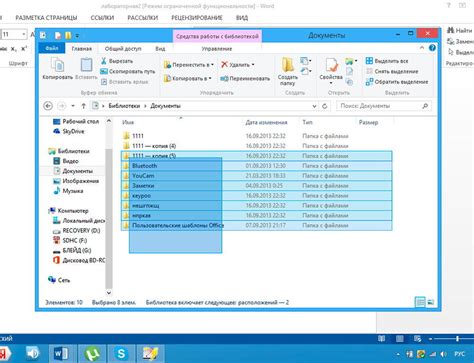The width and height of the screenshot is (474, 363).
Task: Click the Rename (Переименовать) icon
Action: [x=224, y=79]
